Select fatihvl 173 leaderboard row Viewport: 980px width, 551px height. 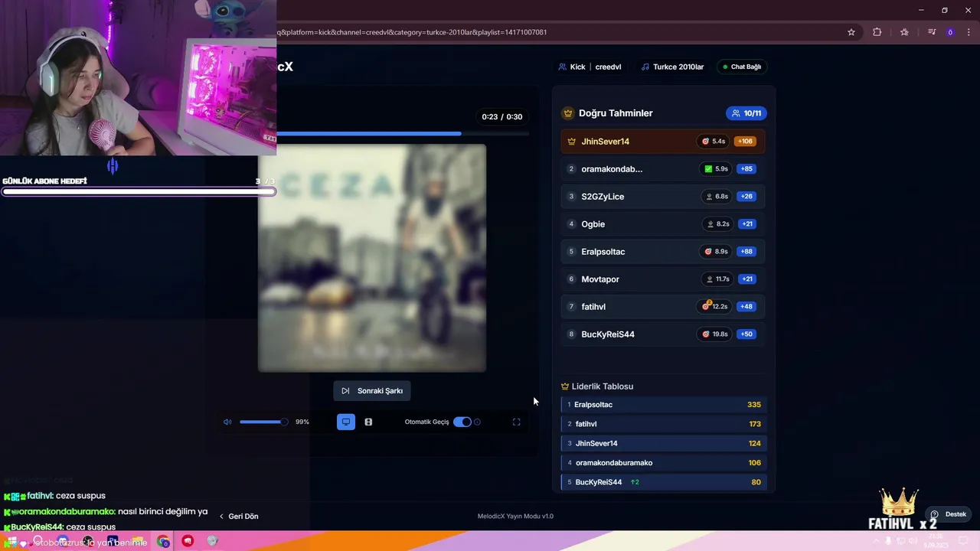point(663,424)
